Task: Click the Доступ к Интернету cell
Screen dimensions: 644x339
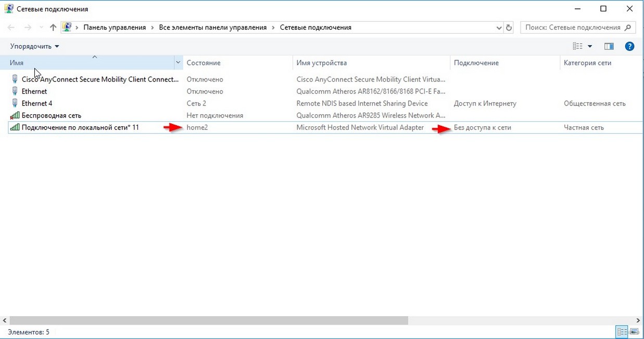Action: click(x=485, y=103)
